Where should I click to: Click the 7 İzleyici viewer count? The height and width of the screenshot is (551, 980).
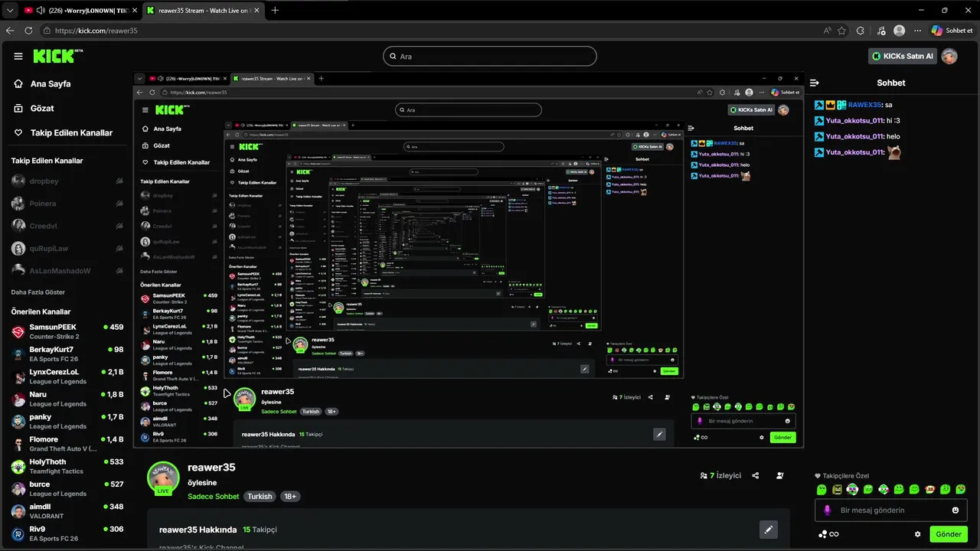[x=721, y=475]
